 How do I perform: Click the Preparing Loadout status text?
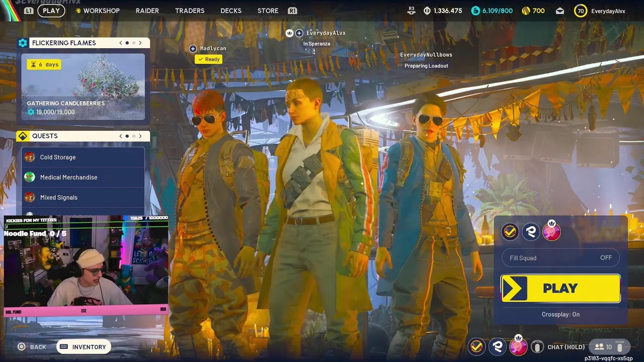[x=426, y=66]
